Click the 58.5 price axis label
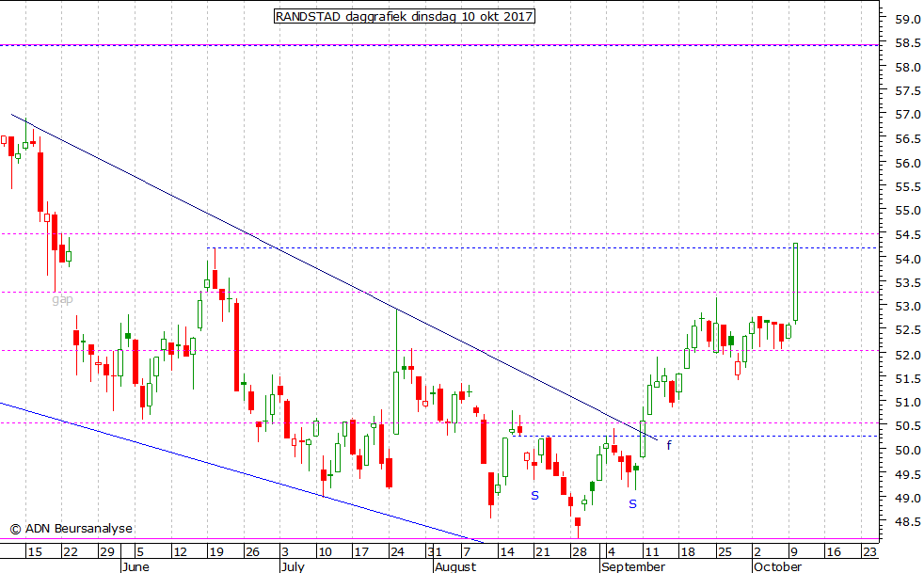 pos(907,43)
